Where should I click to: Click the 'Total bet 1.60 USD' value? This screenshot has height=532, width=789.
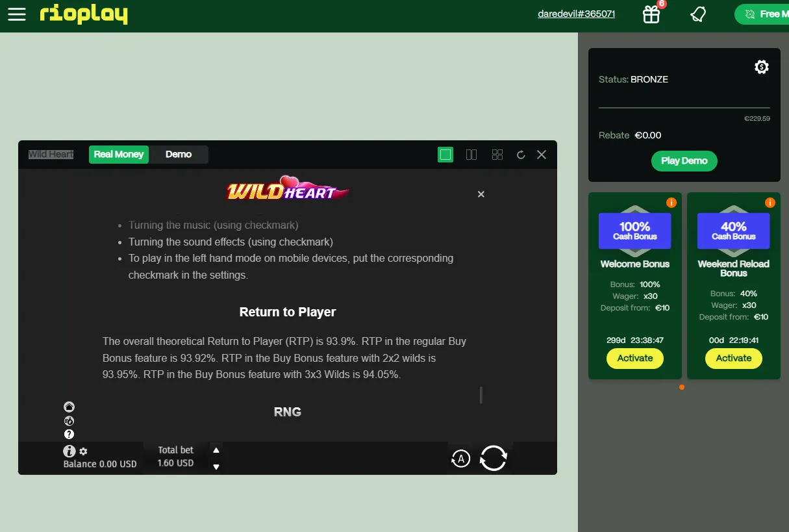pyautogui.click(x=176, y=457)
